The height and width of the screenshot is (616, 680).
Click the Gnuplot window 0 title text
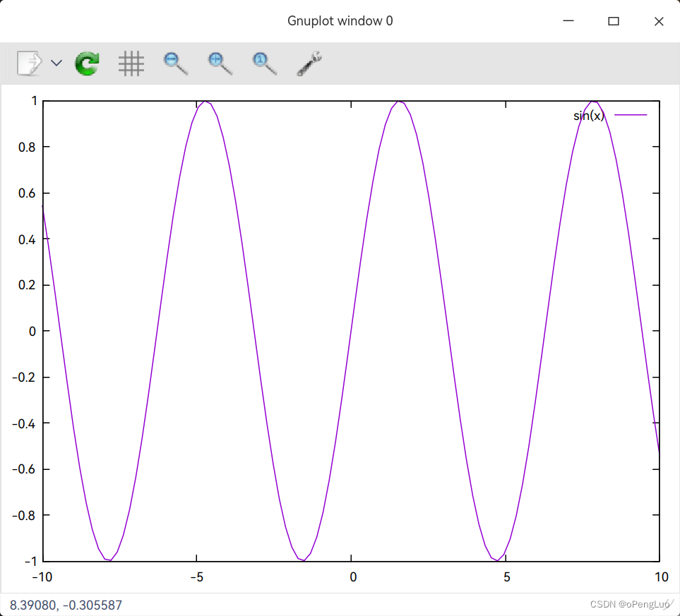340,20
